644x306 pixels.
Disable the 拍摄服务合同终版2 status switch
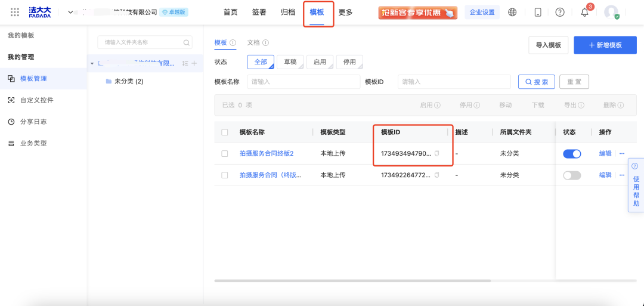click(571, 153)
